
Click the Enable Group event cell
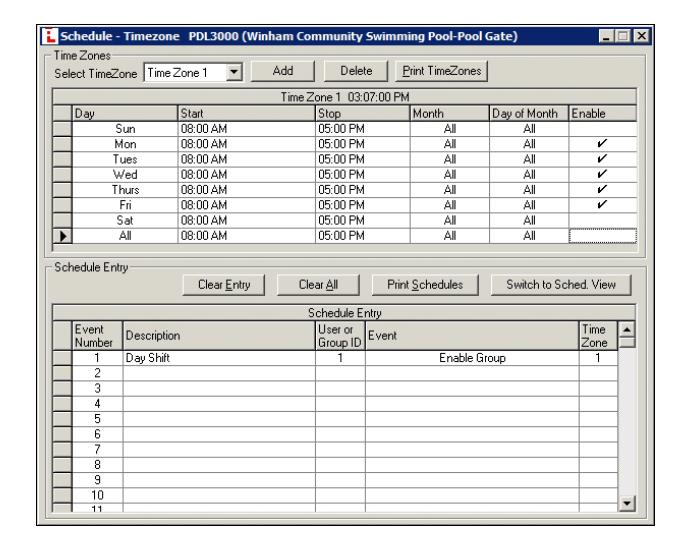(x=472, y=358)
